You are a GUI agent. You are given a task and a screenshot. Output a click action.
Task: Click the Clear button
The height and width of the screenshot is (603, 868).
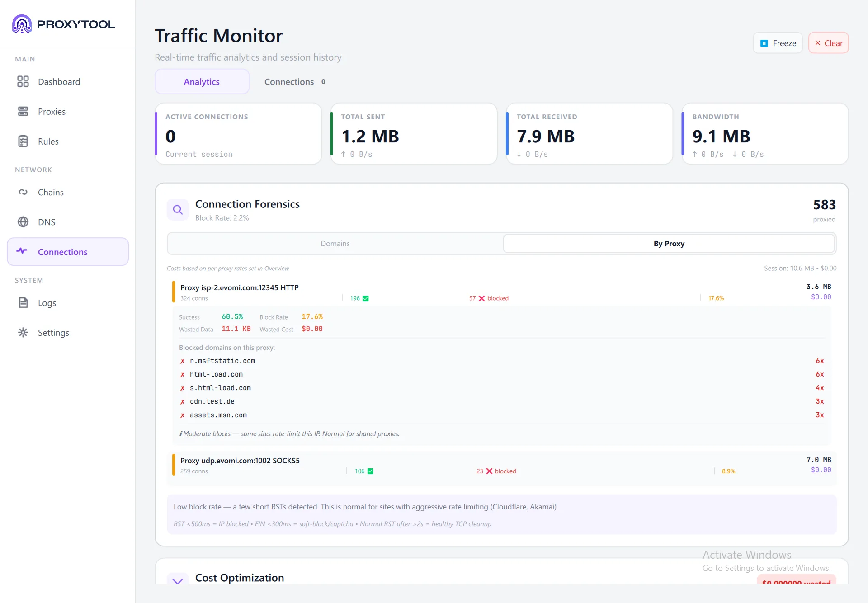[828, 43]
